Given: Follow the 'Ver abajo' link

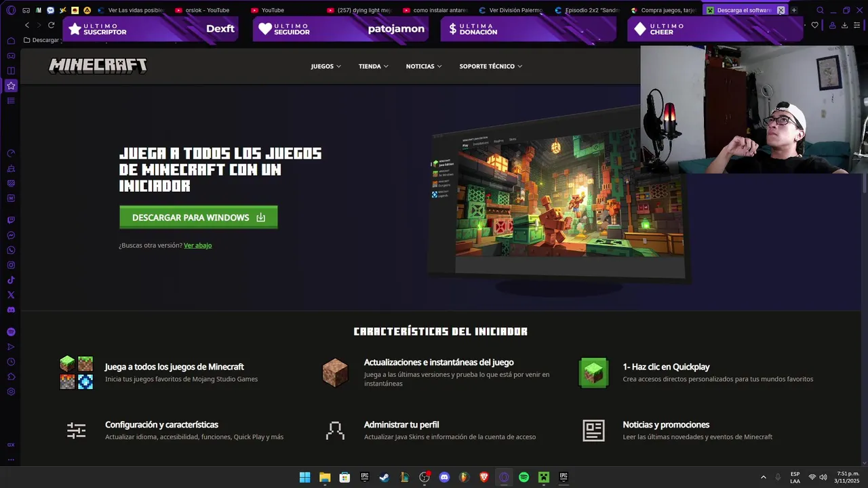Looking at the screenshot, I should tap(198, 245).
